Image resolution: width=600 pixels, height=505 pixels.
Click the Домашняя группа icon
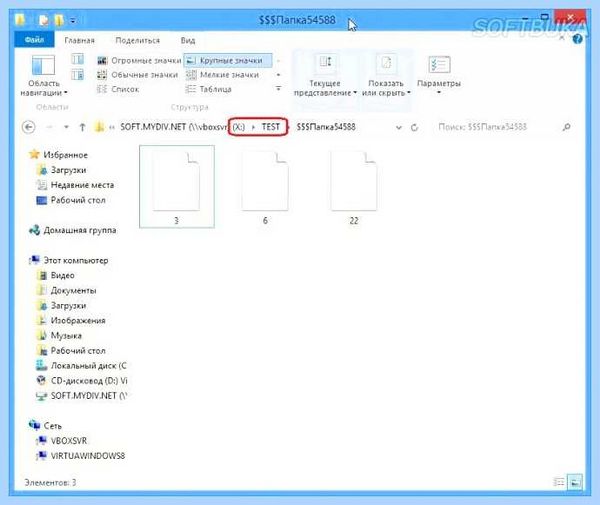34,230
